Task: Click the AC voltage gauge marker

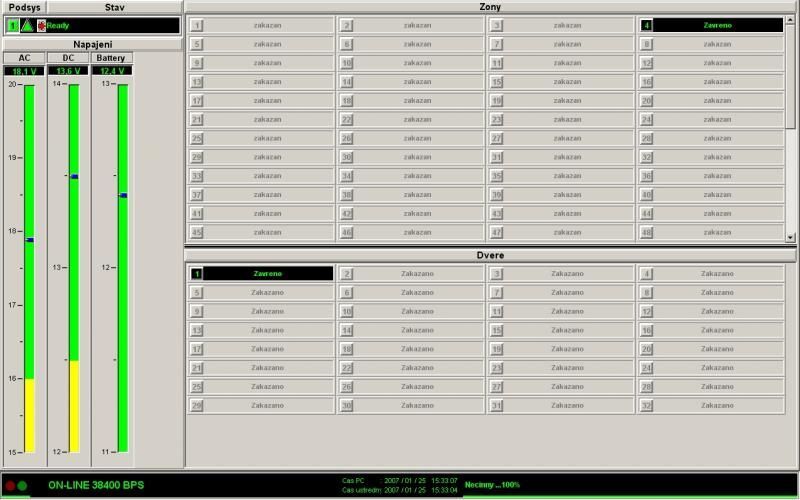Action: point(30,240)
